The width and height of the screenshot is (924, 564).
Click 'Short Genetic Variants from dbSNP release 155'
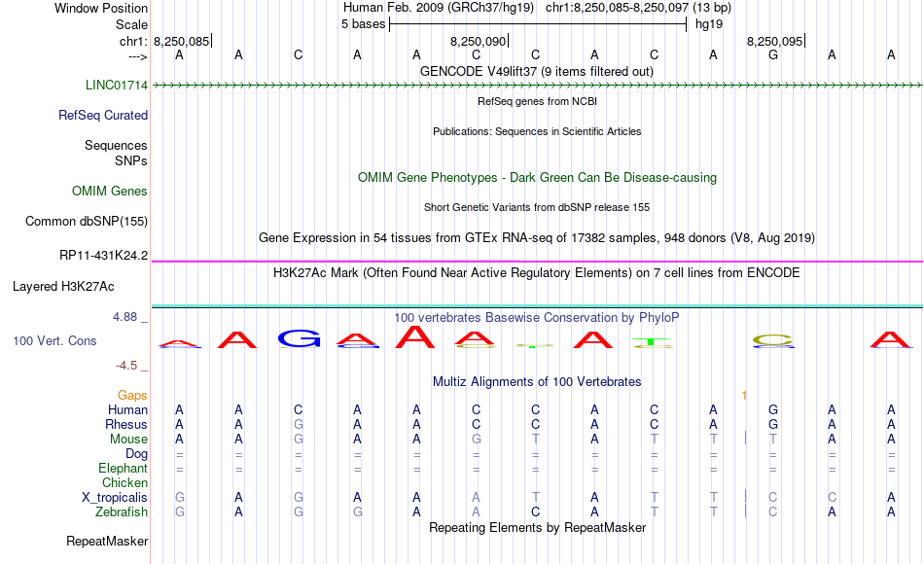pos(537,207)
